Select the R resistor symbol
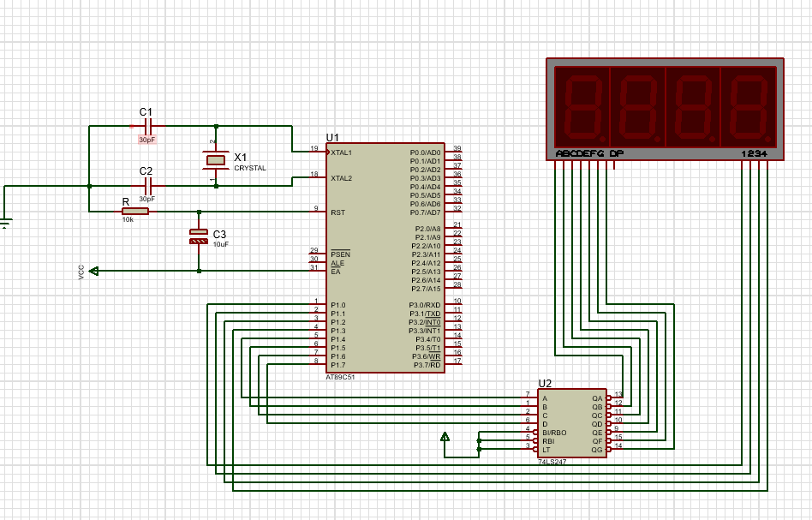The image size is (812, 520). [x=135, y=212]
